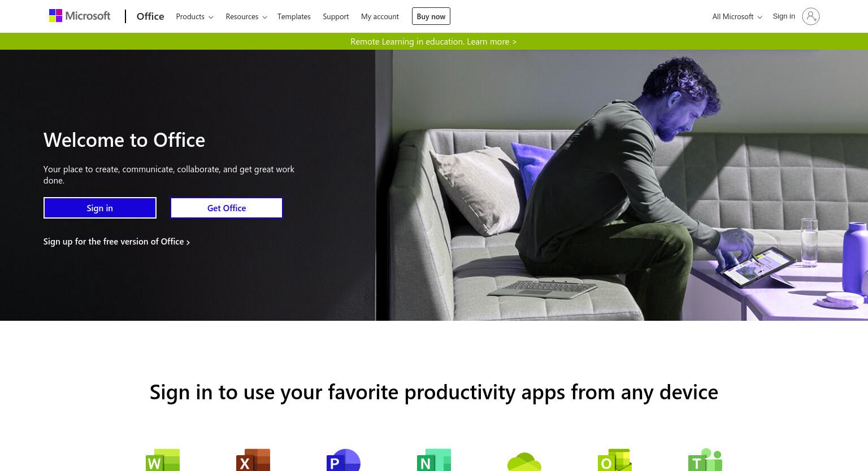The width and height of the screenshot is (868, 471).
Task: Go to the Support menu item
Action: 336,16
